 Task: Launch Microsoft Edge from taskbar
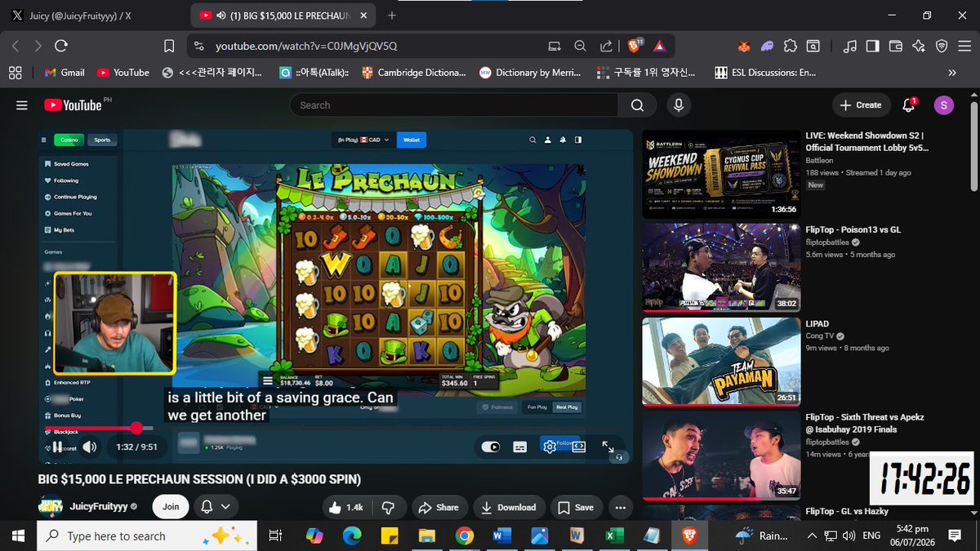(352, 535)
